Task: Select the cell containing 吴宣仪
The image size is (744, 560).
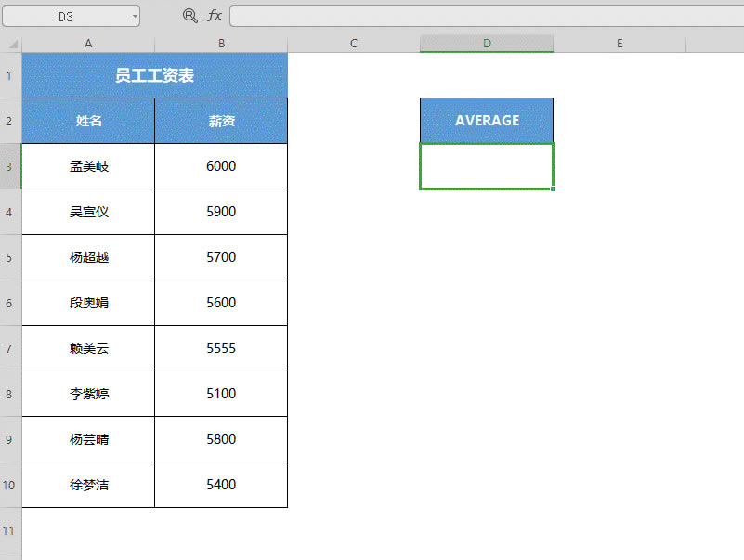Action: click(88, 212)
